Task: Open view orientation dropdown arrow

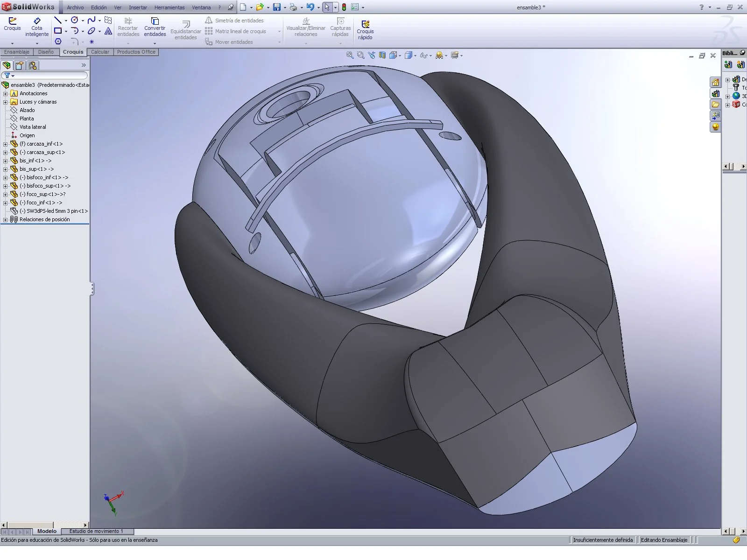Action: click(400, 56)
